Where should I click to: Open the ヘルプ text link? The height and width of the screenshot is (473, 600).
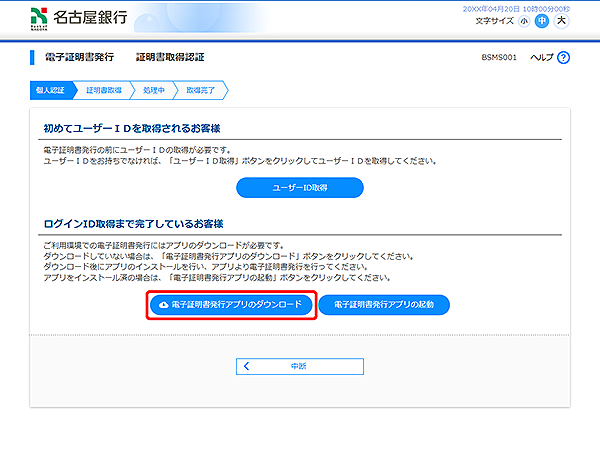(541, 58)
